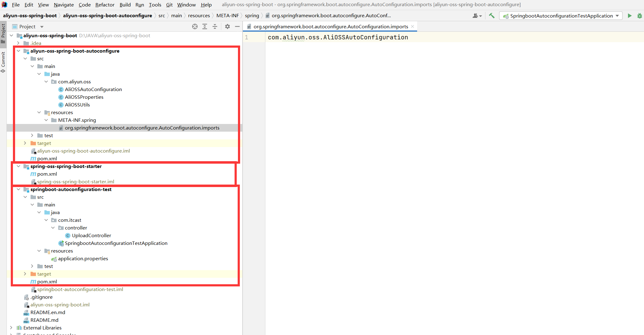
Task: Select the AliOSSProperties class
Action: click(84, 97)
